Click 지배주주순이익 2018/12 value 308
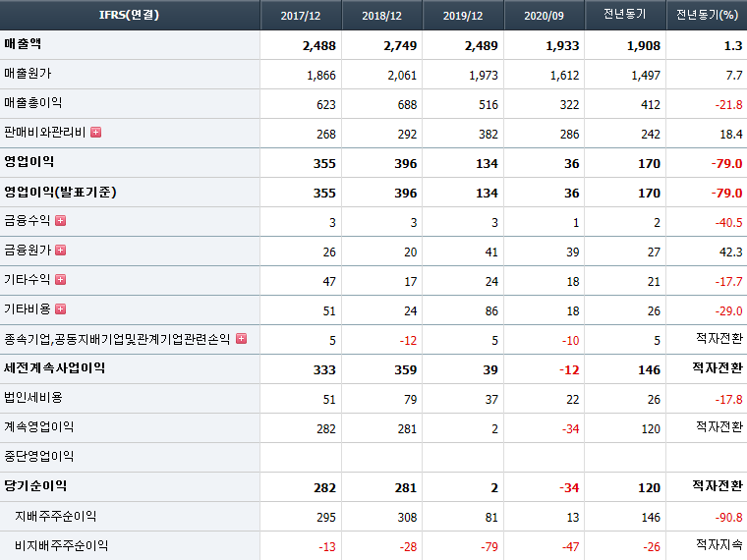 pyautogui.click(x=407, y=518)
